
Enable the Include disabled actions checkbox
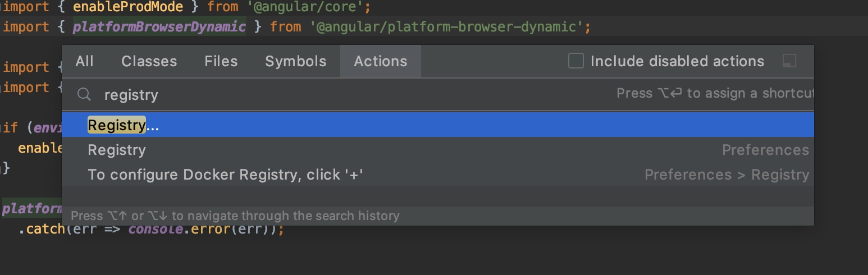(576, 61)
